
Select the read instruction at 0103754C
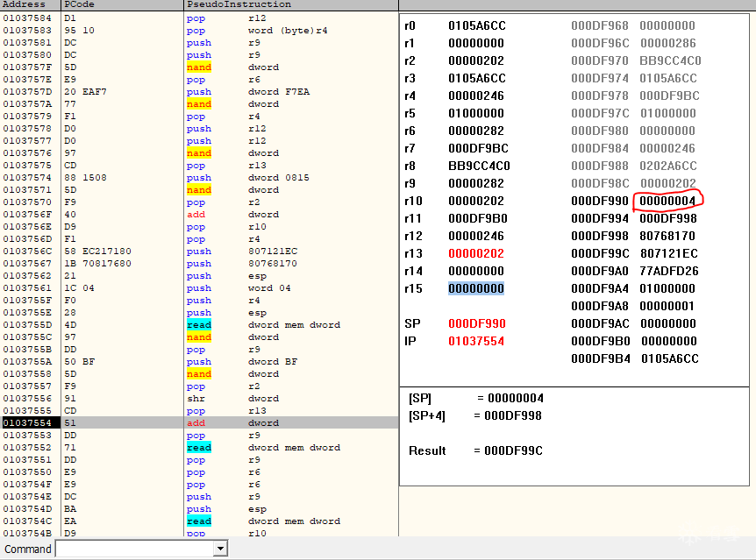[x=199, y=521]
